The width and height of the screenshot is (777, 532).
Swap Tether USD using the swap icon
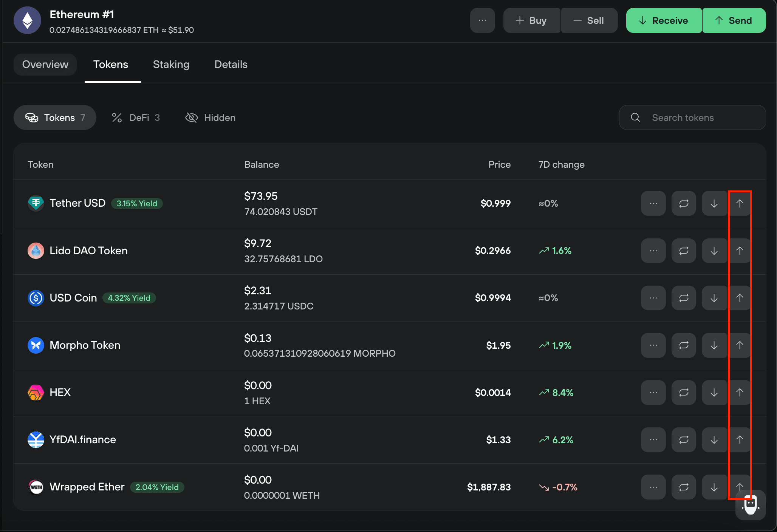(x=684, y=203)
